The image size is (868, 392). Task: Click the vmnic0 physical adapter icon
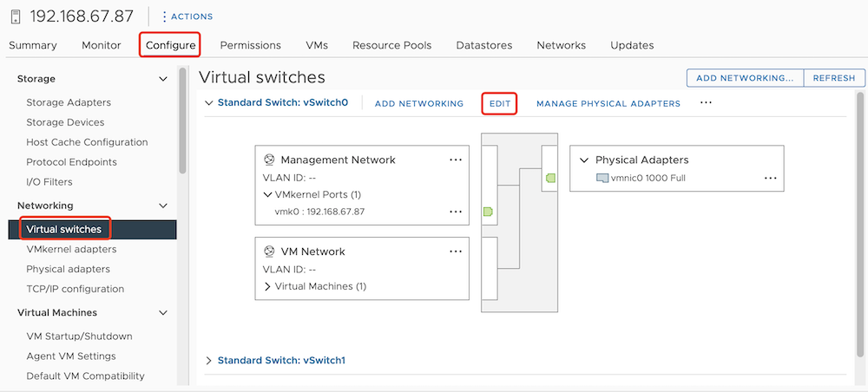click(602, 178)
